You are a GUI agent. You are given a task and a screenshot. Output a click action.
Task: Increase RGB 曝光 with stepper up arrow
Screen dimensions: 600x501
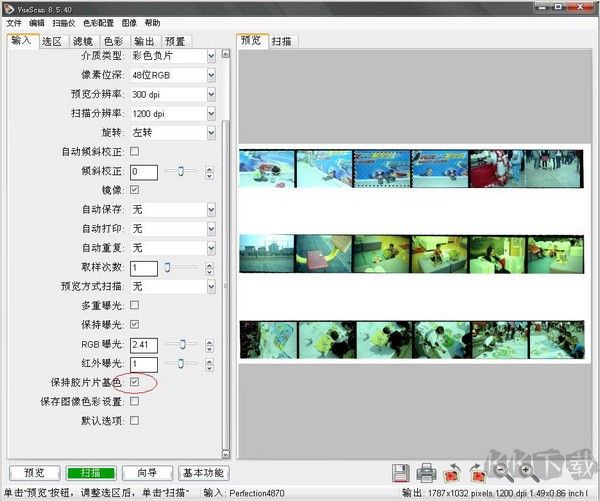coord(209,341)
